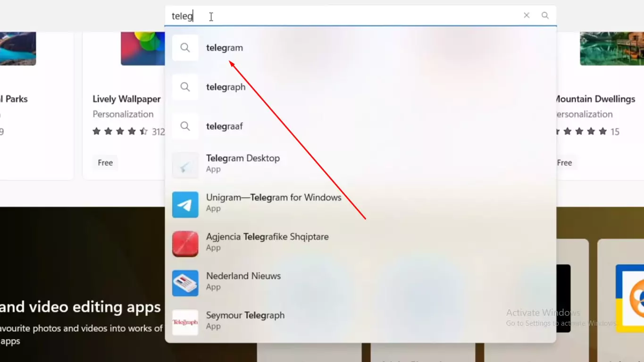644x362 pixels.
Task: Click the Telegram Desktop app icon
Action: 185,165
